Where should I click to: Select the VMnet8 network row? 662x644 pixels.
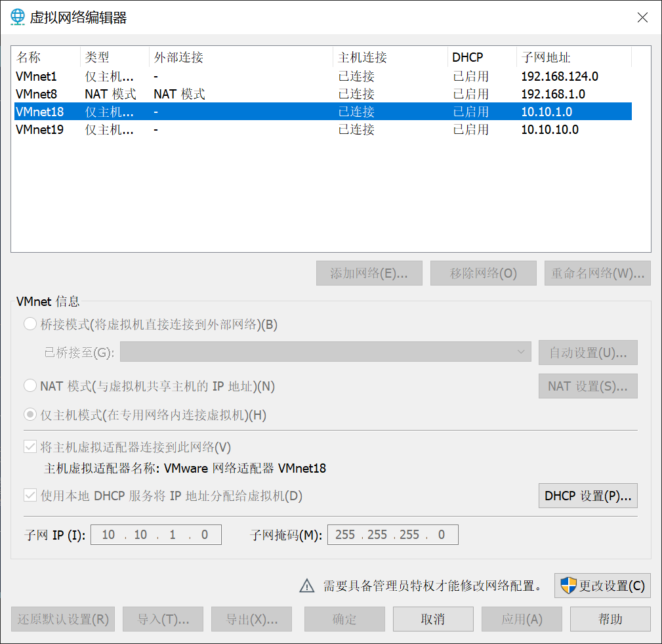(x=323, y=94)
